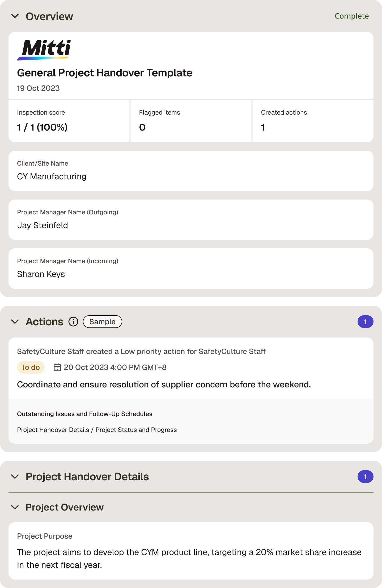This screenshot has width=382, height=588.
Task: Click the Actions count badge
Action: [x=365, y=322]
